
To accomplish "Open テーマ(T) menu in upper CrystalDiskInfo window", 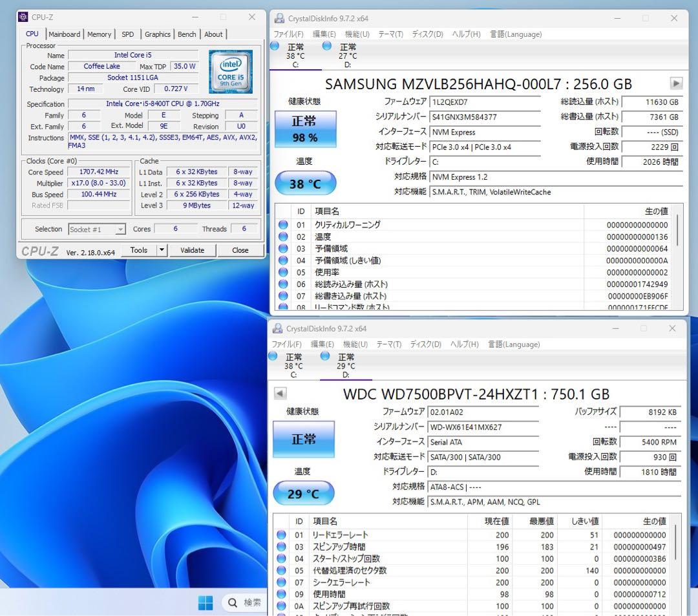I will tap(390, 34).
